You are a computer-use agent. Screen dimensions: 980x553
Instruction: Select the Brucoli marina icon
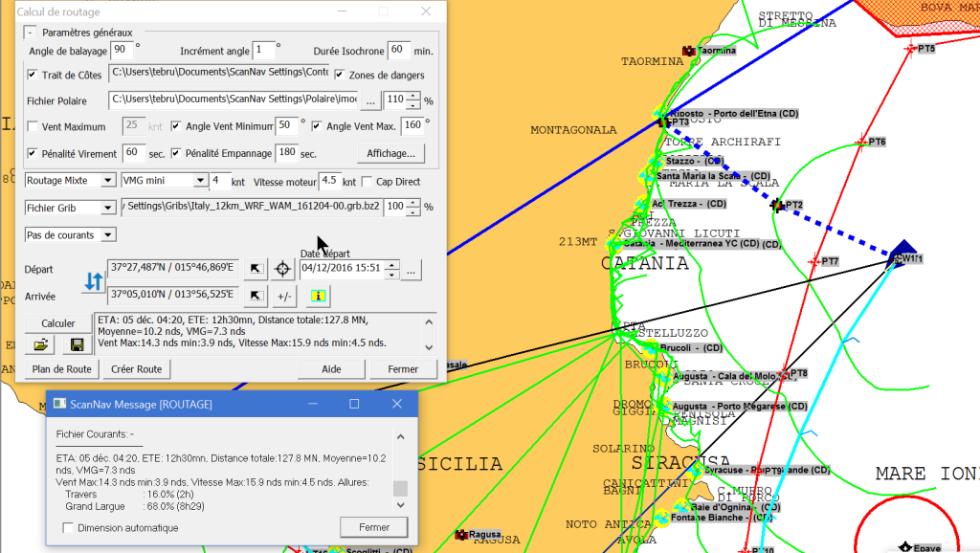pos(652,346)
